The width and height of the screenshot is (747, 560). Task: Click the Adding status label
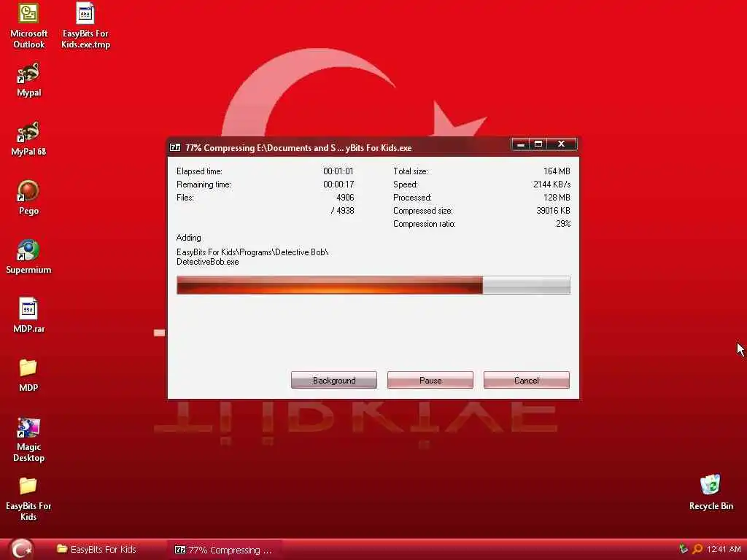click(189, 238)
